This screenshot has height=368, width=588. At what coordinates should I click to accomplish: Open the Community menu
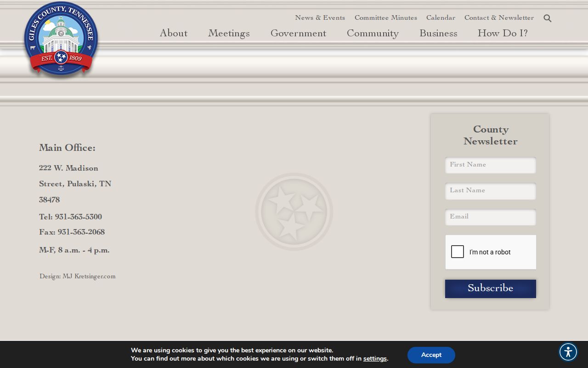(373, 33)
